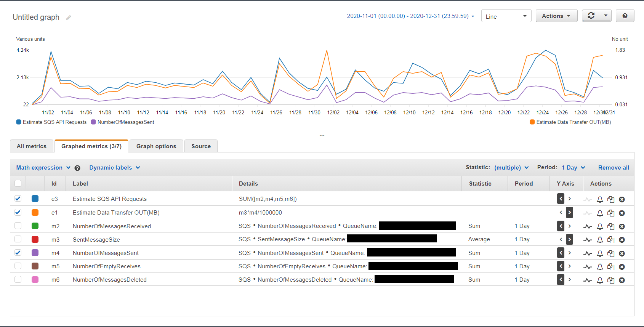Viewport: 644px width, 327px height.
Task: Open the Actions dropdown menu
Action: pyautogui.click(x=556, y=16)
